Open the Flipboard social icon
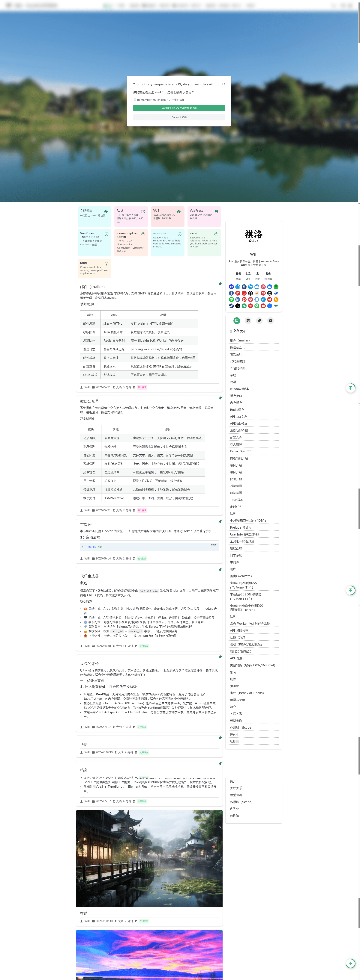360x980 pixels. pos(238,293)
